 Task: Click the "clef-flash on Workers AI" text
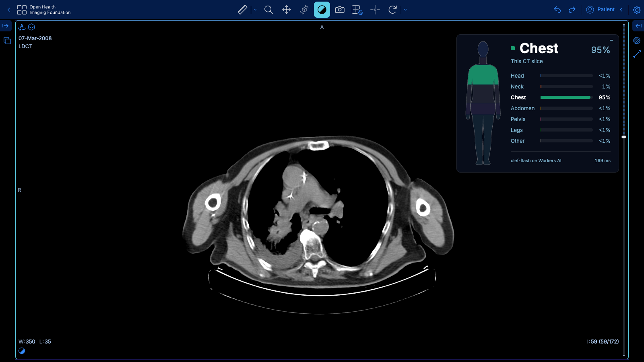click(536, 160)
